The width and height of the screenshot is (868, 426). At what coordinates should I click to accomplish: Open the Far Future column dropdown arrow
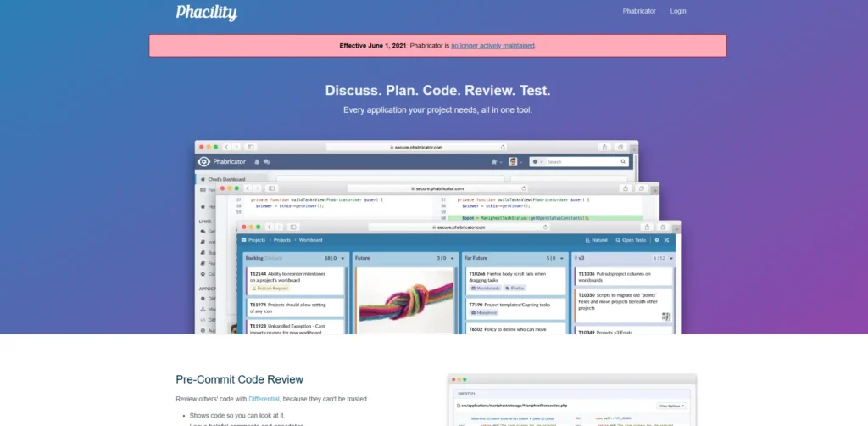[563, 258]
